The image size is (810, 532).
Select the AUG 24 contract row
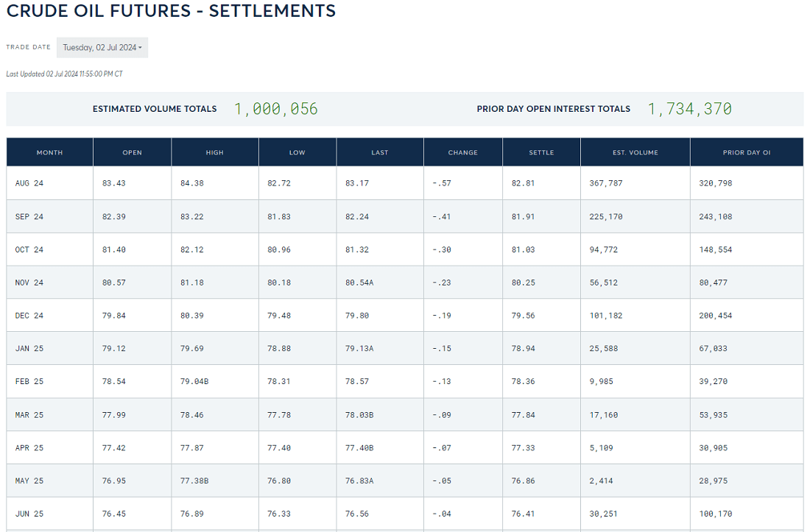[405, 183]
